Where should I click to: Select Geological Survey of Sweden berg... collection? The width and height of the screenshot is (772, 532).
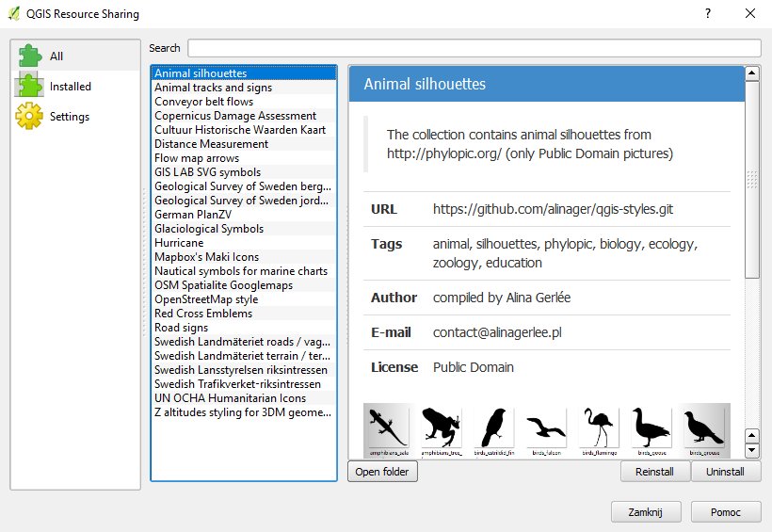tap(244, 186)
